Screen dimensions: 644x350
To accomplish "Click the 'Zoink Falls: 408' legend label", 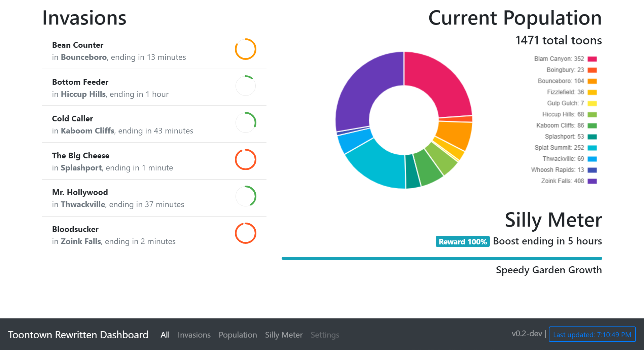I will (563, 181).
